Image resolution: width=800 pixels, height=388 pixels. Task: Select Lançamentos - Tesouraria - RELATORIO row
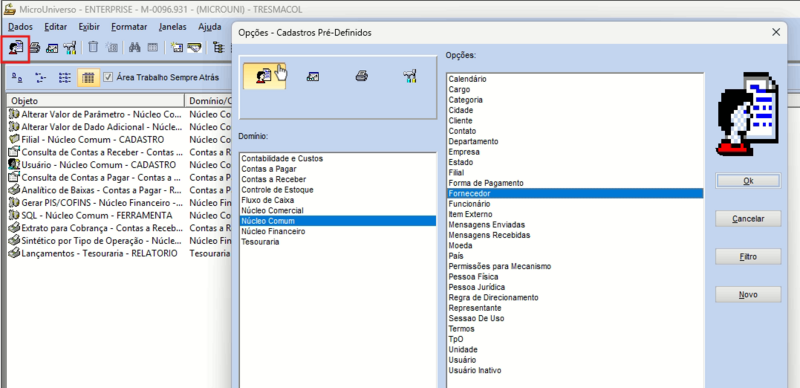119,253
